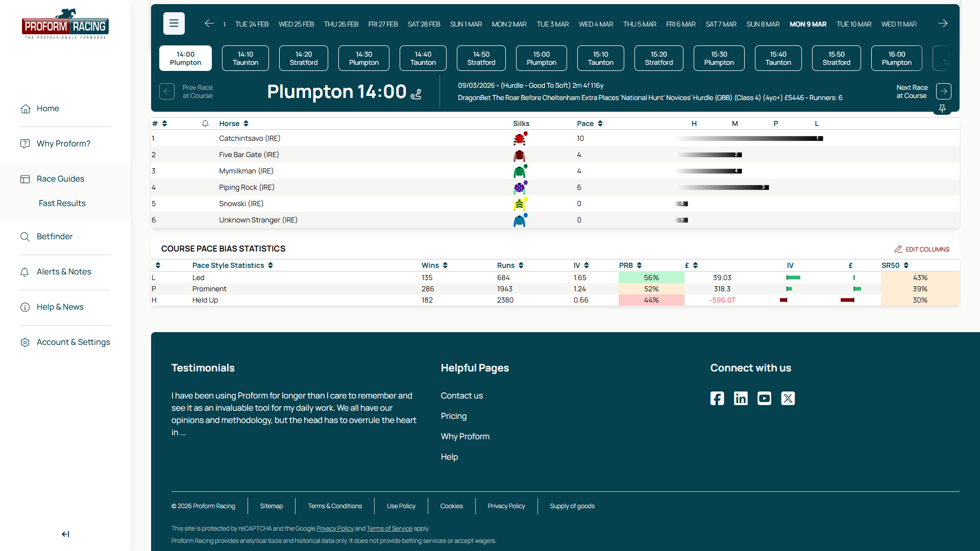Open the Pricing footer link
Image resolution: width=980 pixels, height=551 pixels.
click(454, 416)
